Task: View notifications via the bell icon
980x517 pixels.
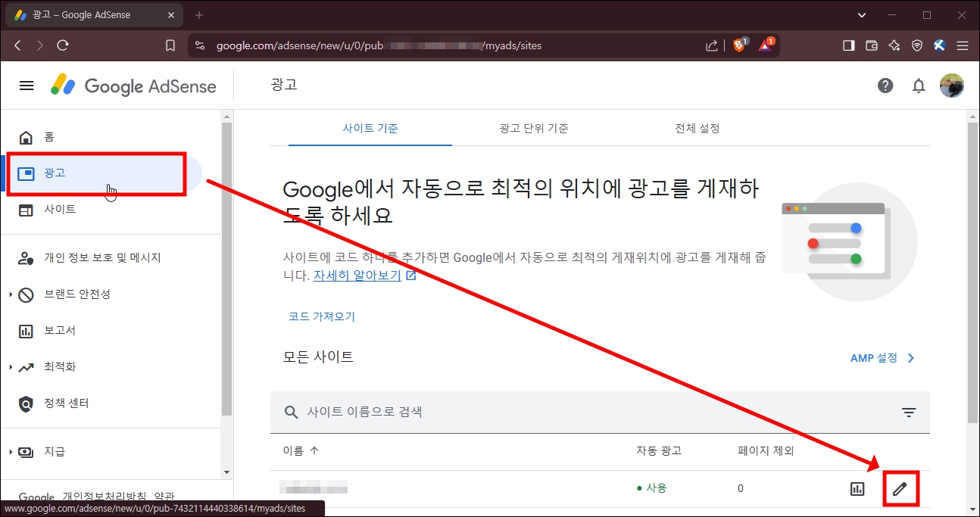Action: (x=919, y=86)
